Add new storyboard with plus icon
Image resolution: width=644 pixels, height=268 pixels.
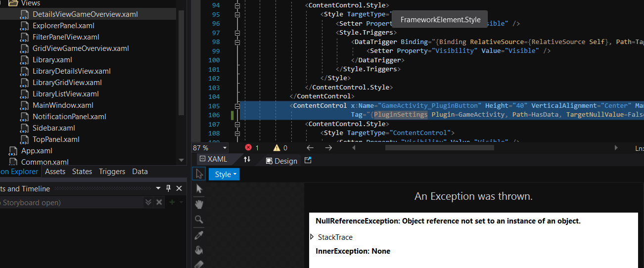(x=172, y=202)
